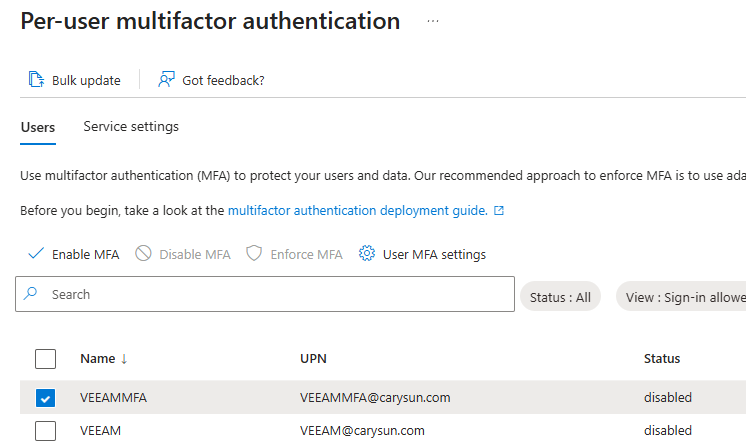Screen dimensions: 746x444
Task: Open the View : Sign-in allowed filter
Action: 682,297
